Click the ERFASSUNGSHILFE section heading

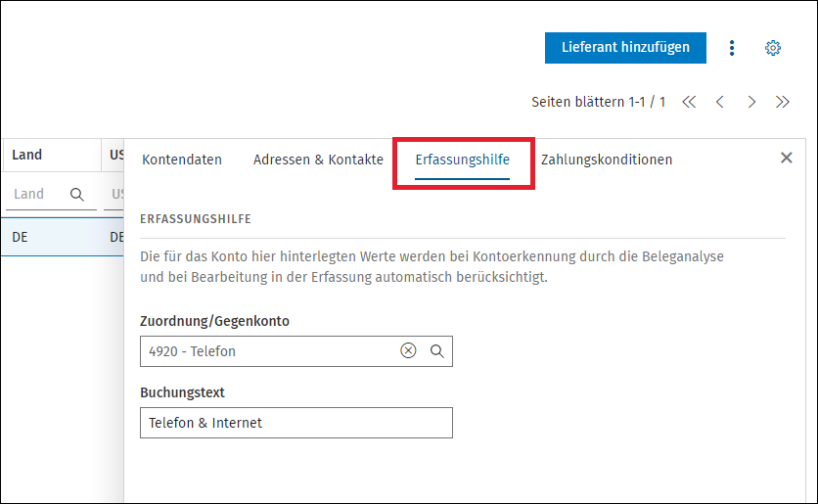click(196, 219)
